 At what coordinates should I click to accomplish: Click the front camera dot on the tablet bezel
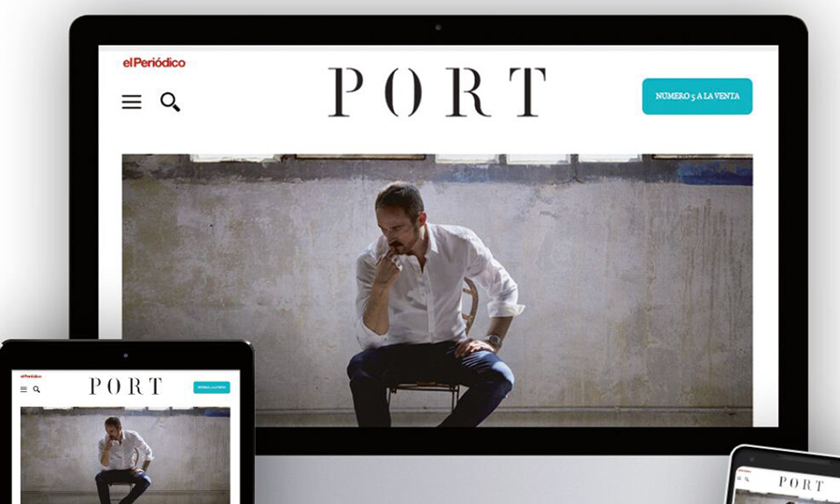coord(126,355)
